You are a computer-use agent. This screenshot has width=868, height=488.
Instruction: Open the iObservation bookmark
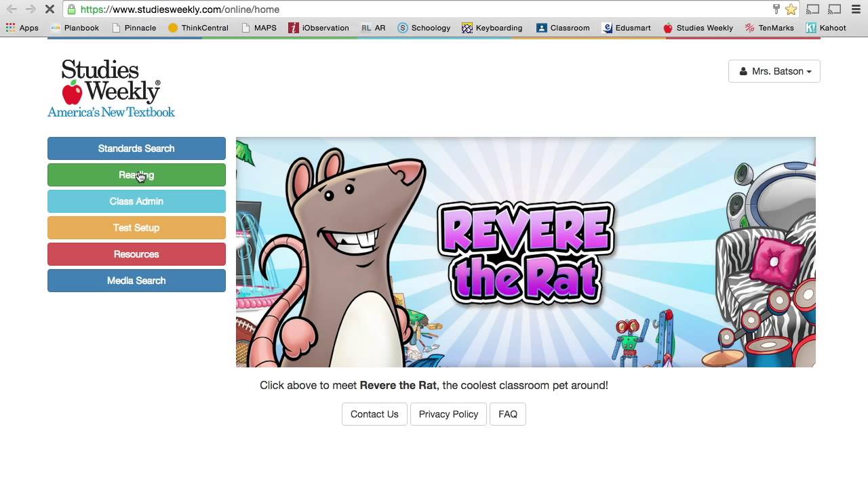(x=319, y=28)
